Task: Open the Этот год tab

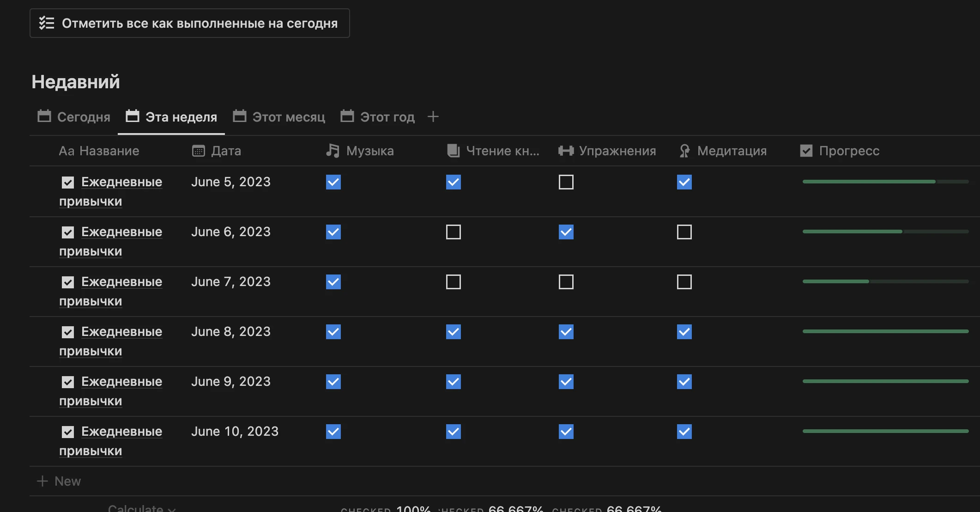Action: tap(378, 117)
